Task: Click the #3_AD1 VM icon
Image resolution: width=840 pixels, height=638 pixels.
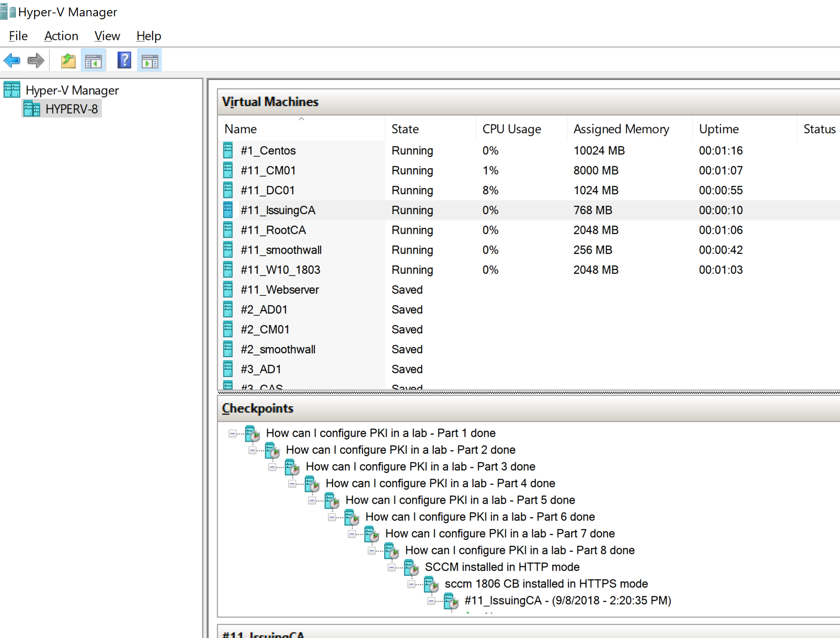Action: click(228, 369)
